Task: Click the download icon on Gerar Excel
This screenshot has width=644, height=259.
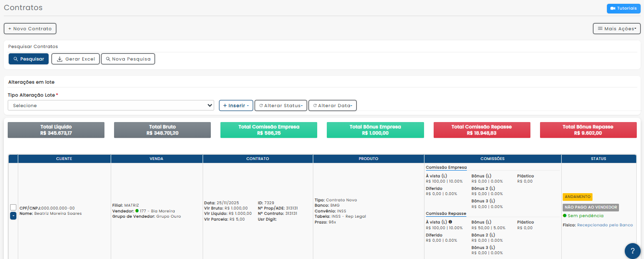Action: pos(60,59)
